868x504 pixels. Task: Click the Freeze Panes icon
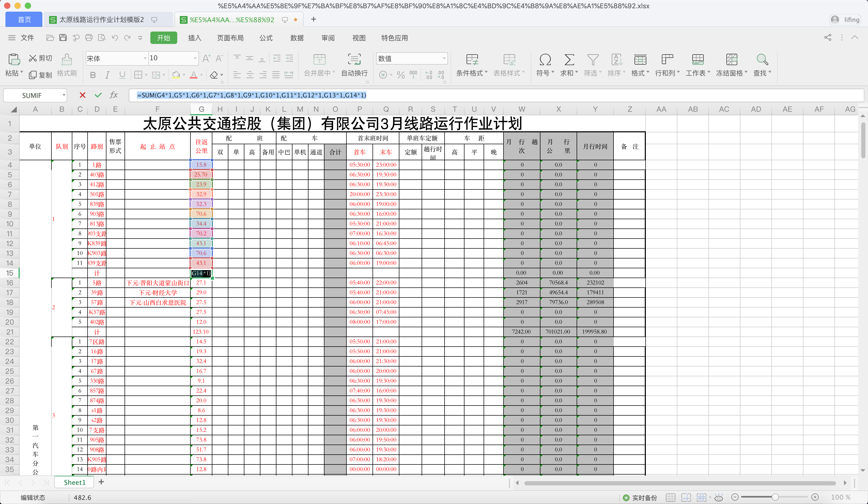[731, 60]
